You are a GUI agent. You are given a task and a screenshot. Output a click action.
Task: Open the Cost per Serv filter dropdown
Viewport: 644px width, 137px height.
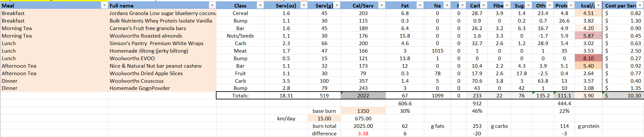(x=640, y=6)
